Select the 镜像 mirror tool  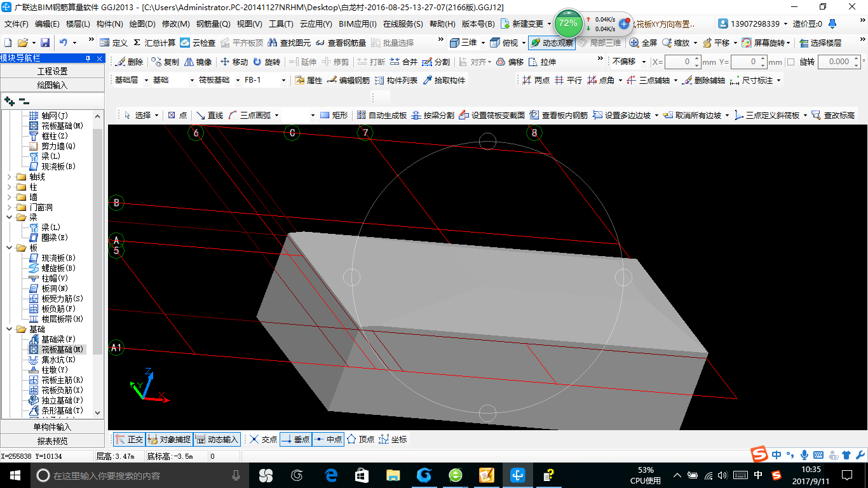(198, 62)
